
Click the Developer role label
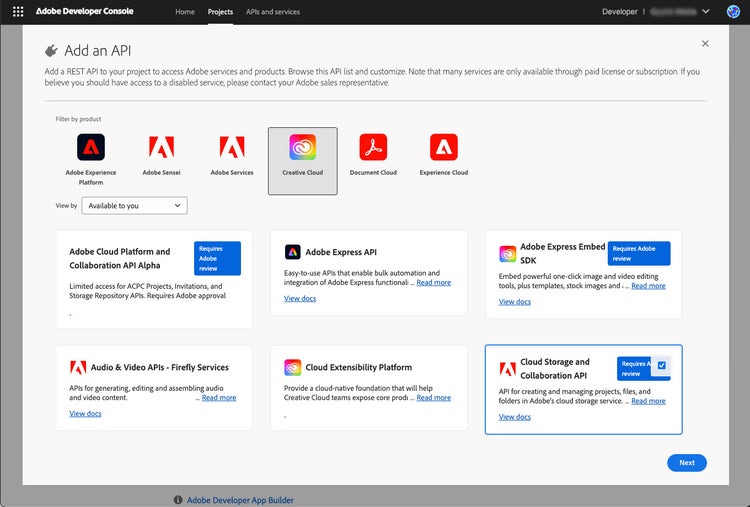619,12
